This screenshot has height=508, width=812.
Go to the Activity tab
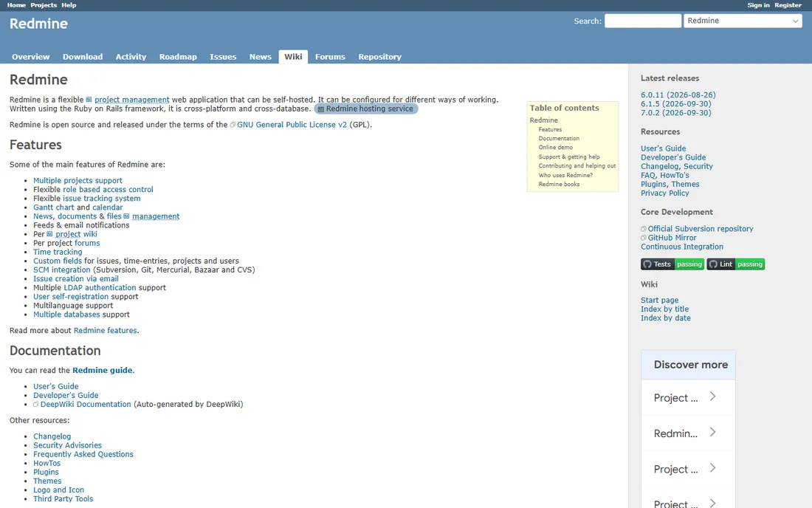[131, 57]
